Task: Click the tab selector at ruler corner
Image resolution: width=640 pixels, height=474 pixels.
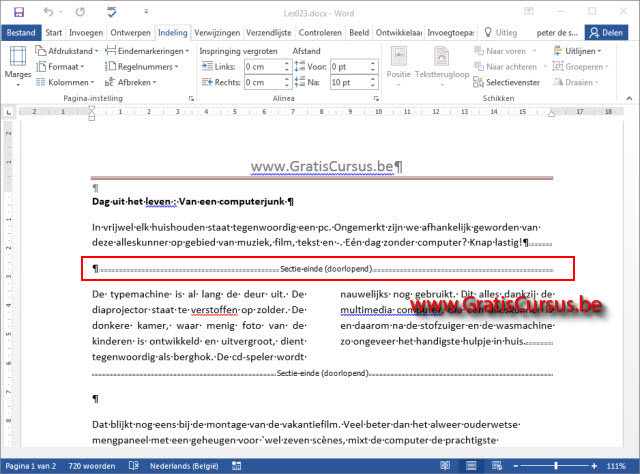Action: click(9, 112)
